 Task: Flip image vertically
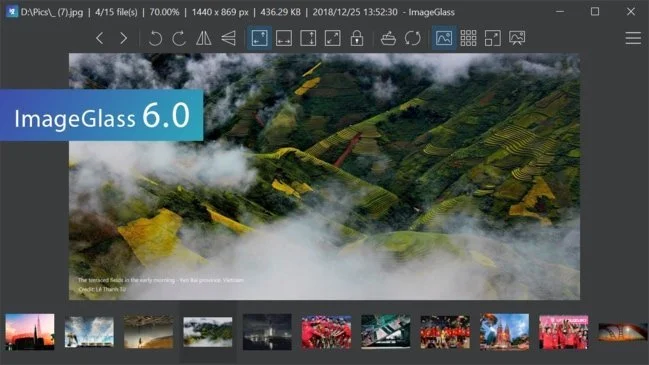coord(228,38)
